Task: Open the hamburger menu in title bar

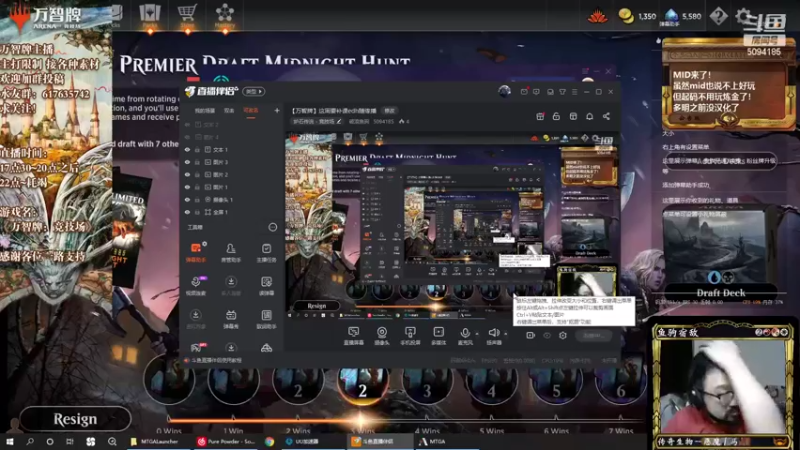Action: (x=574, y=92)
